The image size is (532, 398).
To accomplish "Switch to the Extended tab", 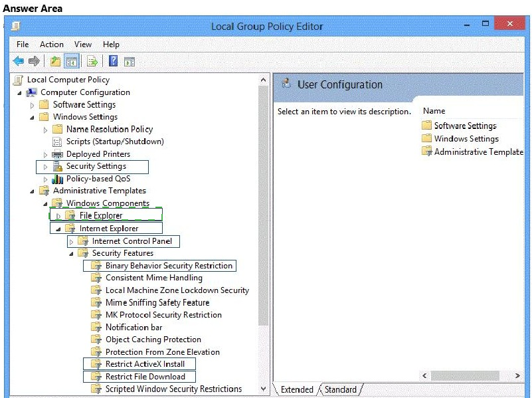I will click(297, 389).
